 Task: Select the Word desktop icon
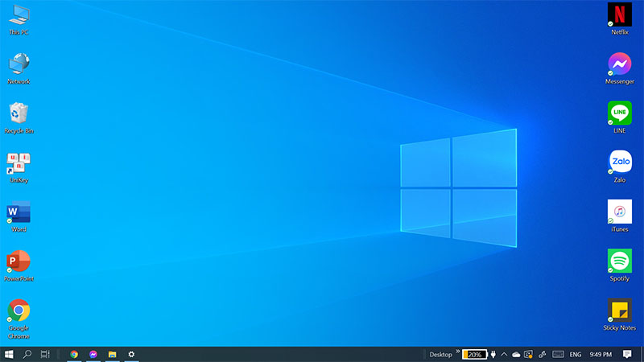(x=19, y=216)
